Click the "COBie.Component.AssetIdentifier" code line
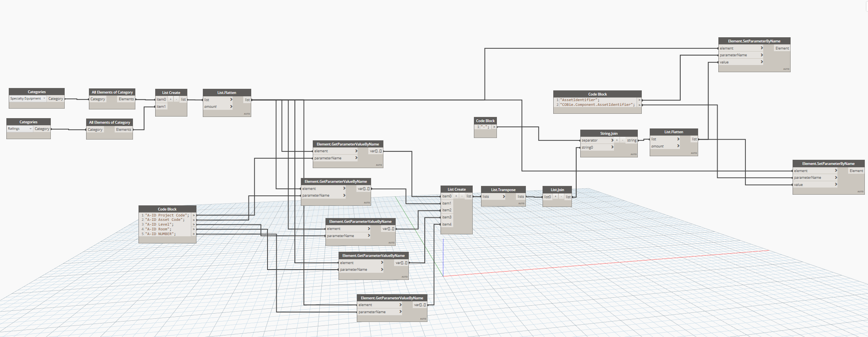 (x=597, y=105)
